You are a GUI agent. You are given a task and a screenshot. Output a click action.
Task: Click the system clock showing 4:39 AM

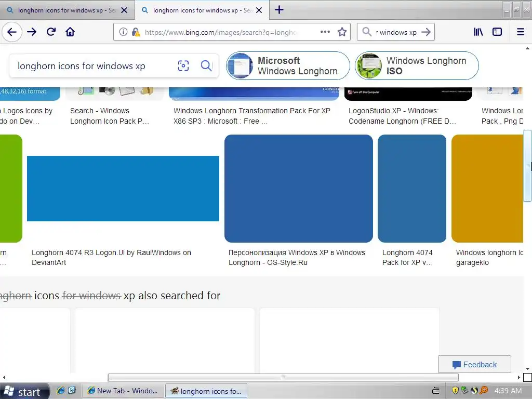pos(508,391)
